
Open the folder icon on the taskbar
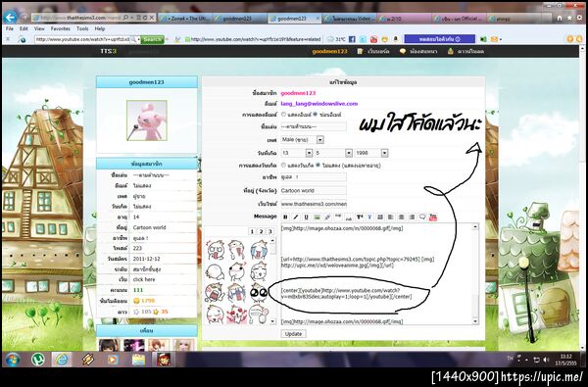[x=138, y=360]
